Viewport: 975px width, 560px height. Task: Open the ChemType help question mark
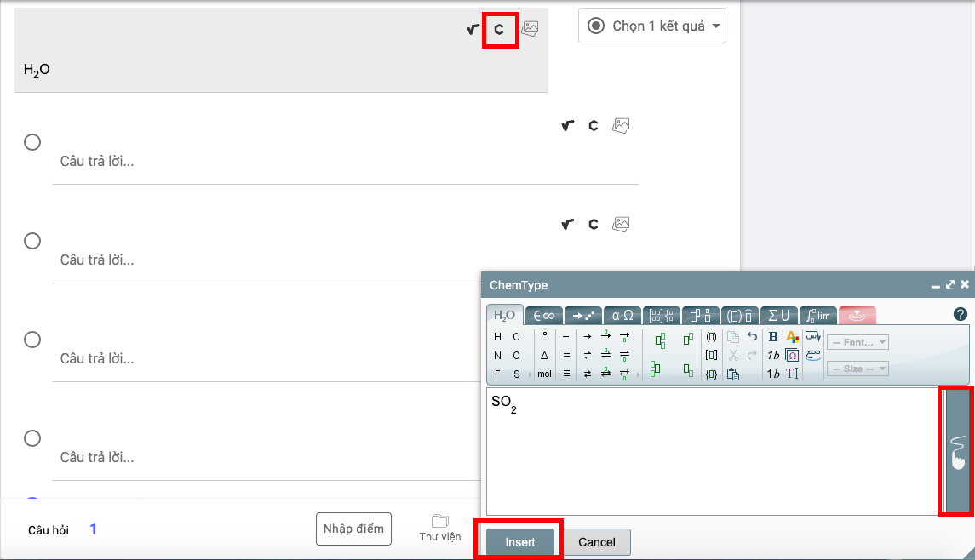click(x=961, y=315)
